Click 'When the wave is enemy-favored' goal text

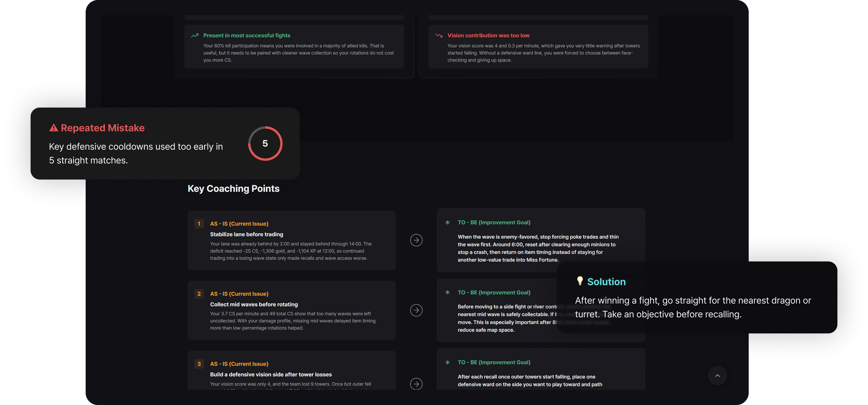tap(538, 248)
